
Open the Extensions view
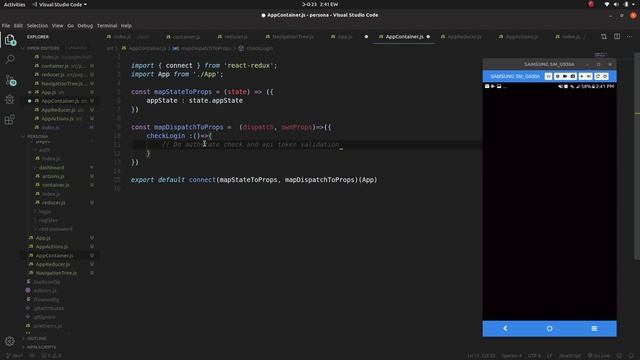(10, 120)
